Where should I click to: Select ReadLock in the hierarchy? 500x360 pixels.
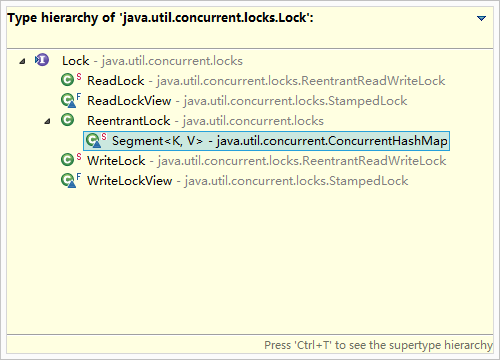[266, 81]
